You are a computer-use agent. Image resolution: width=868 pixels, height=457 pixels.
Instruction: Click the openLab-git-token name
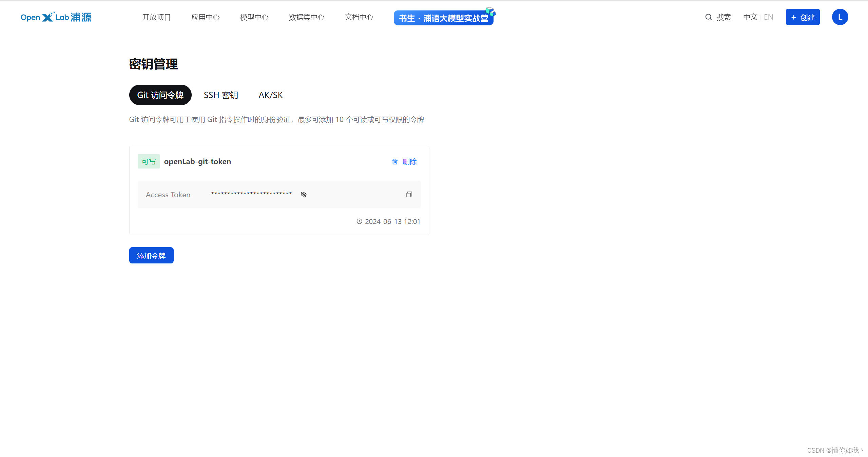(x=197, y=161)
